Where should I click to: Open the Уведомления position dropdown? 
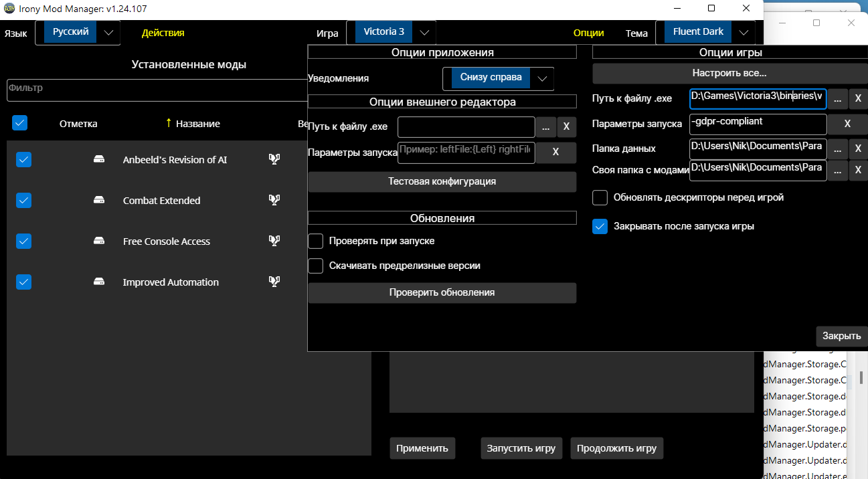coord(499,78)
